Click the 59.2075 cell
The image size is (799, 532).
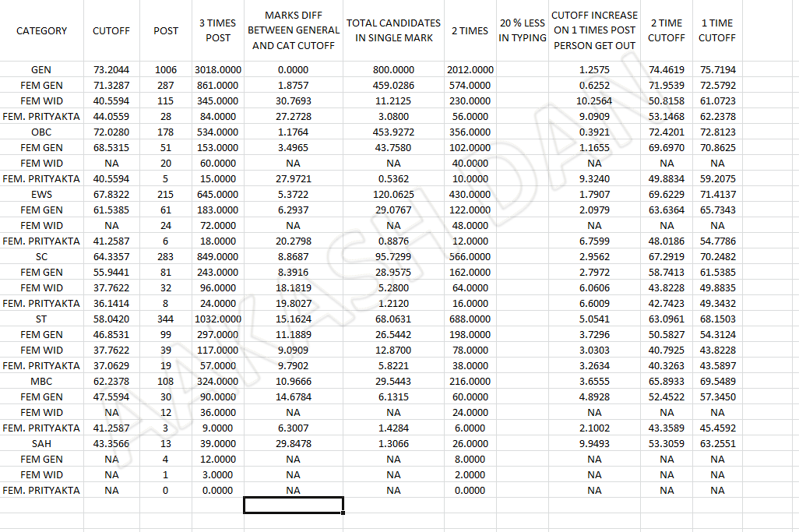coord(717,179)
